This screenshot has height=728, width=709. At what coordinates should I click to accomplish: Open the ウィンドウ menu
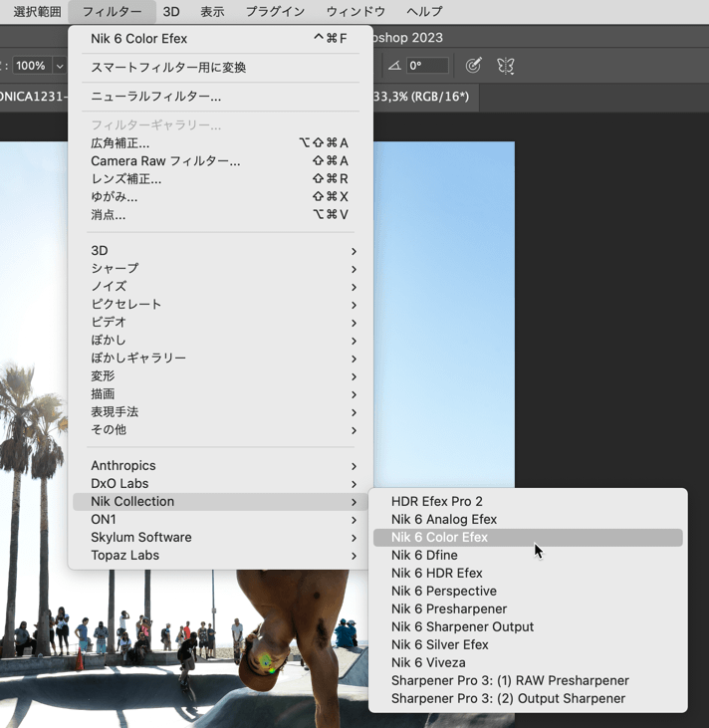pyautogui.click(x=355, y=11)
